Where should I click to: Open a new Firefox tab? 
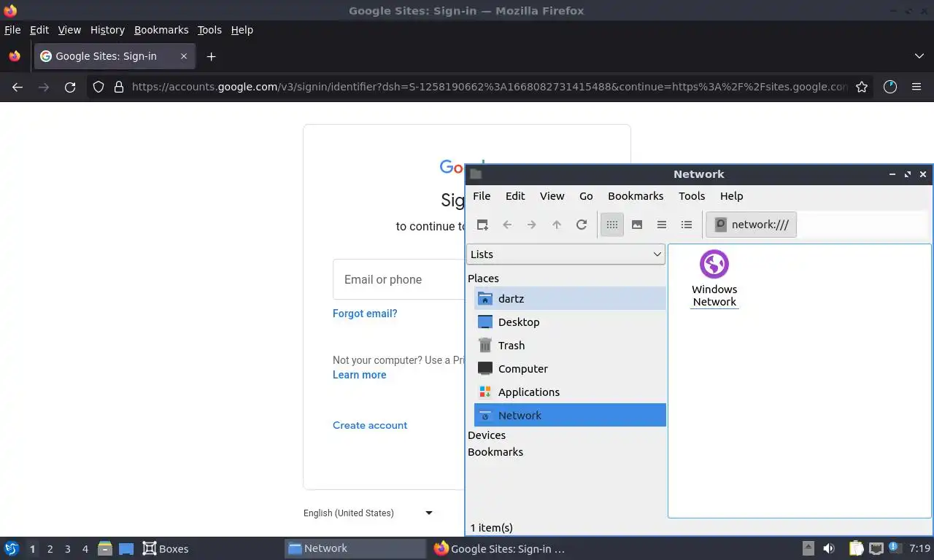(211, 56)
